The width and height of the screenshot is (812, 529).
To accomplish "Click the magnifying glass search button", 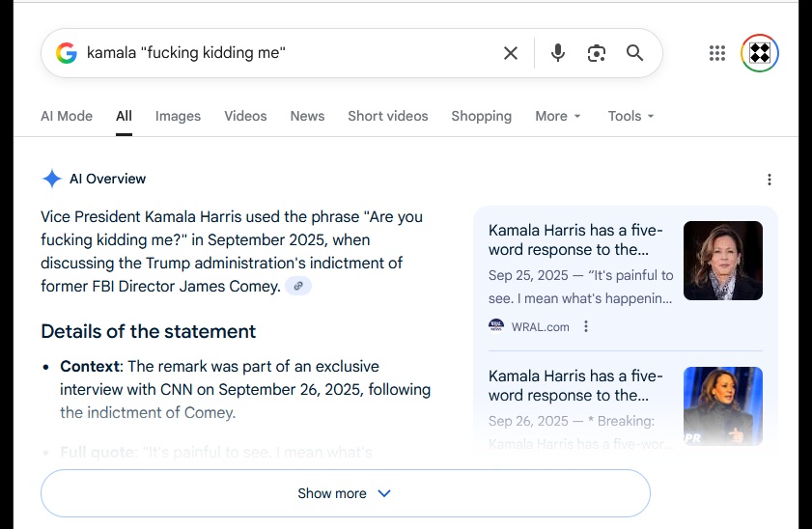I will tap(634, 53).
